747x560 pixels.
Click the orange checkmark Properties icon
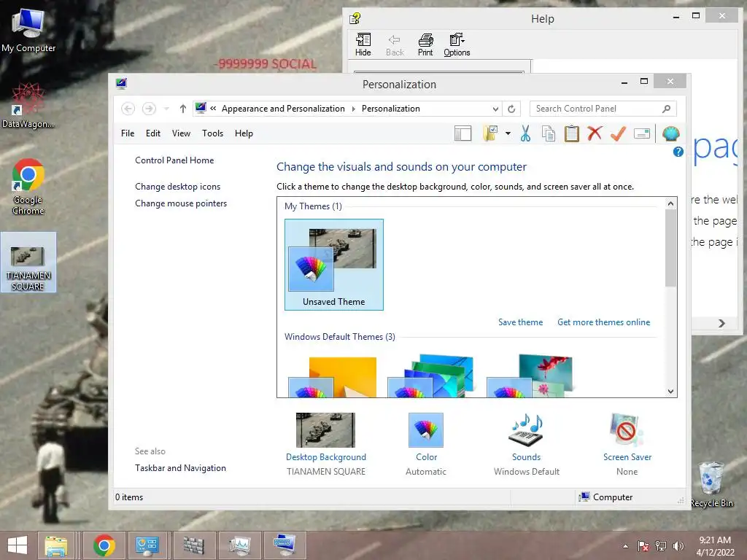click(618, 133)
